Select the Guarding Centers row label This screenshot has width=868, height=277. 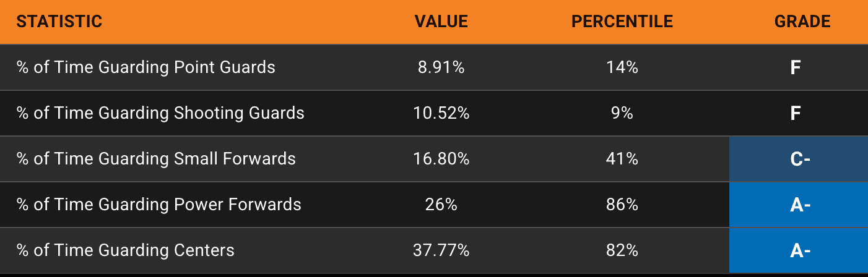pos(125,250)
